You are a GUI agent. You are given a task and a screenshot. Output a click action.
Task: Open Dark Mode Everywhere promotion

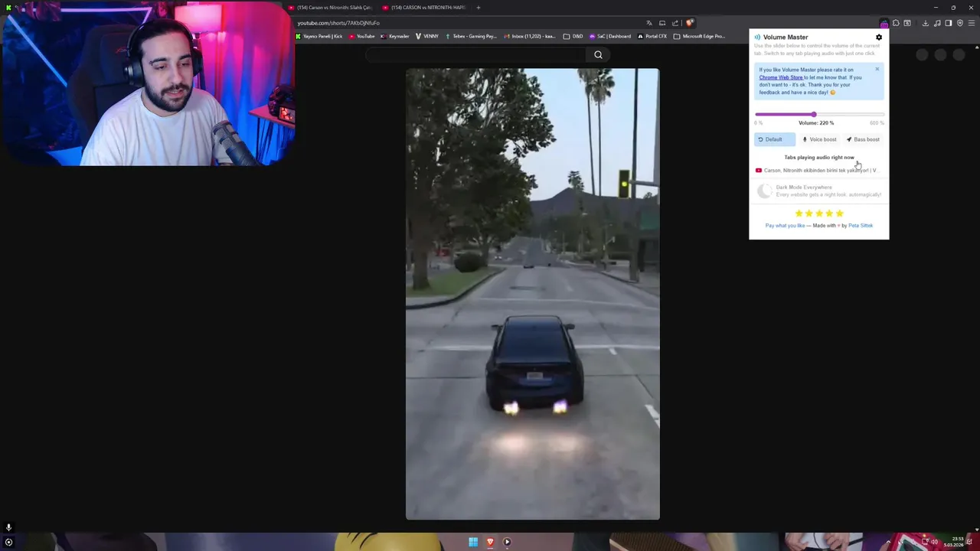pos(818,191)
